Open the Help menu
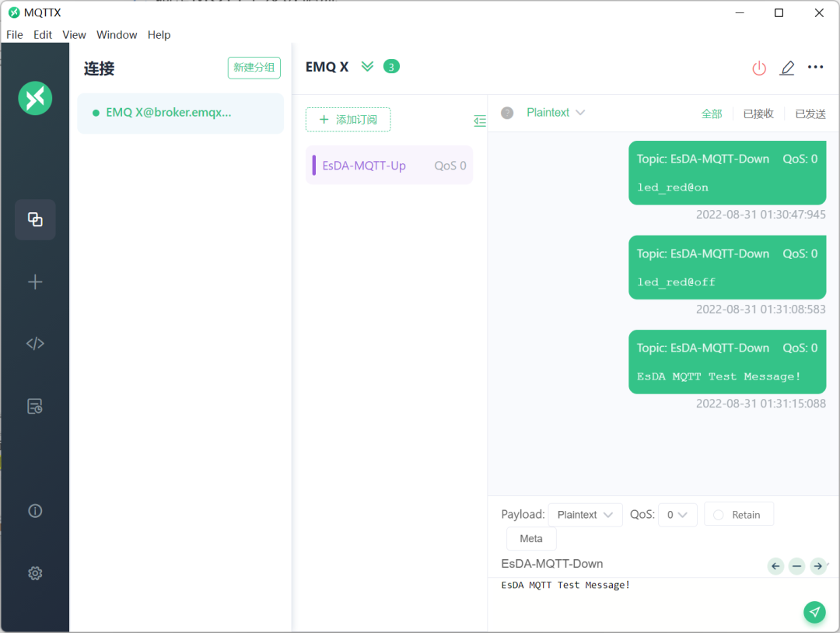This screenshot has height=633, width=840. [159, 35]
